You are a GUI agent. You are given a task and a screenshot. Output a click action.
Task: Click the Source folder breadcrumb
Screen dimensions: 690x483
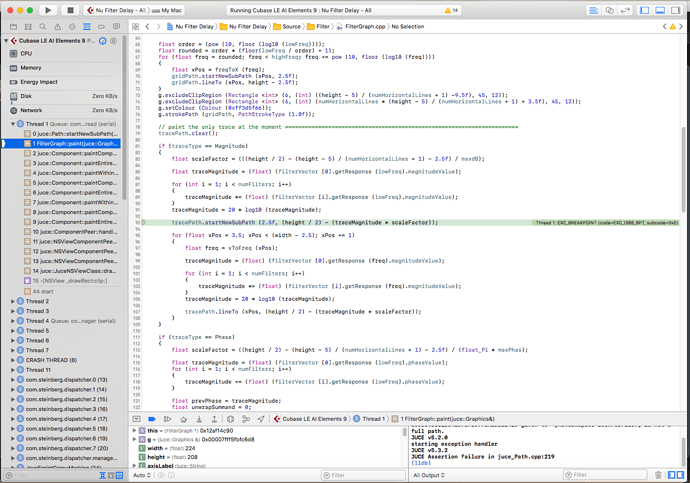click(x=290, y=27)
